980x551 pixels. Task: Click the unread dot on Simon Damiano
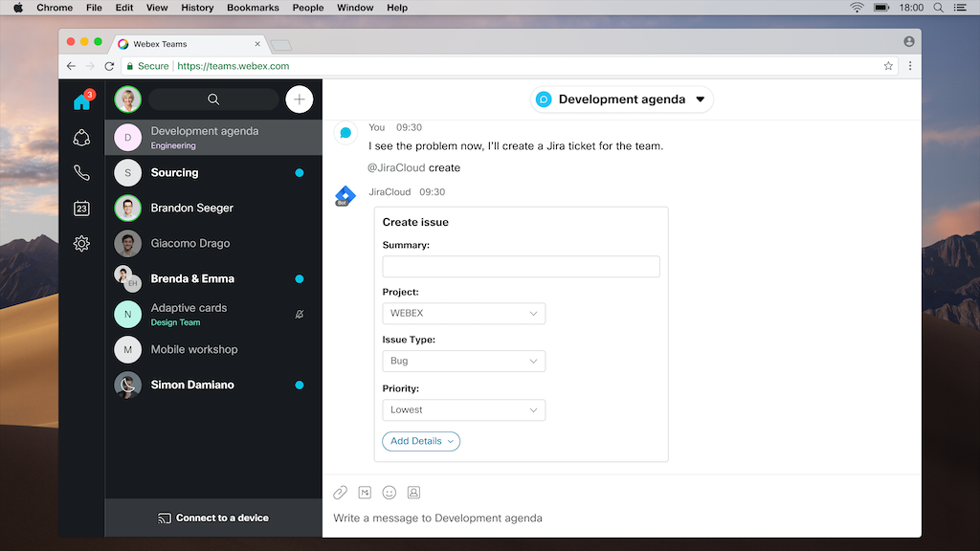(300, 385)
